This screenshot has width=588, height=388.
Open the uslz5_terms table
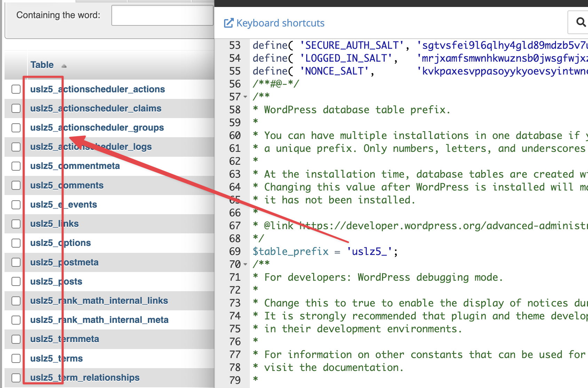(x=56, y=358)
